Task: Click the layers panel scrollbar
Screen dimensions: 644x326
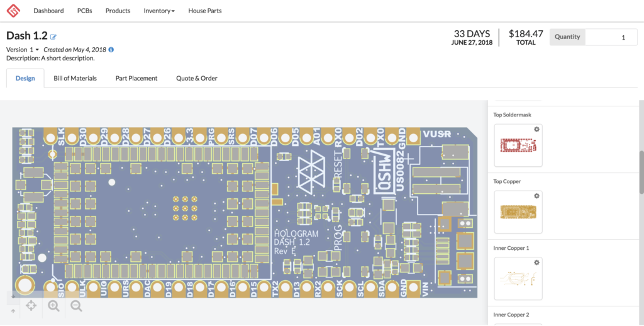Action: tap(641, 172)
